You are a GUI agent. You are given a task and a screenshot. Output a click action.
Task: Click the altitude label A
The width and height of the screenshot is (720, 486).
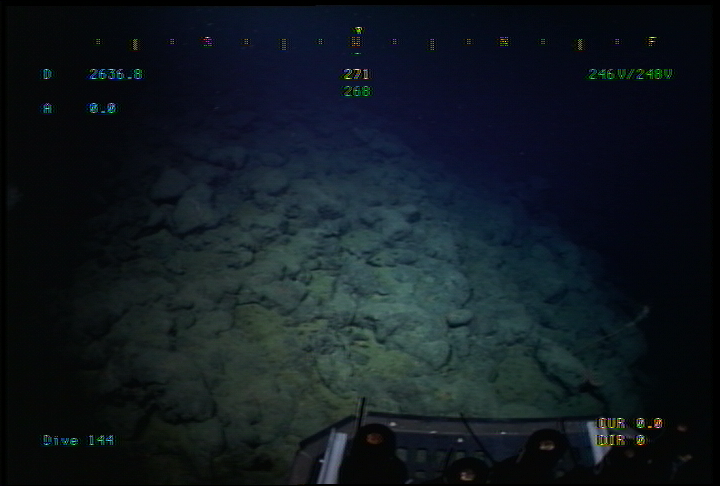(47, 108)
